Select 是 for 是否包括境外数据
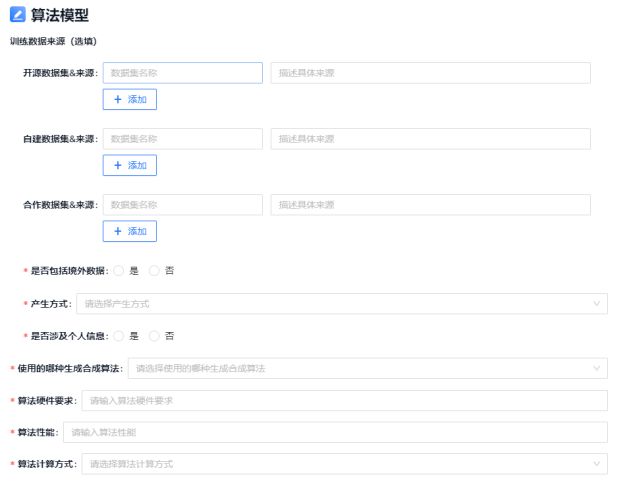The height and width of the screenshot is (483, 625). point(119,271)
